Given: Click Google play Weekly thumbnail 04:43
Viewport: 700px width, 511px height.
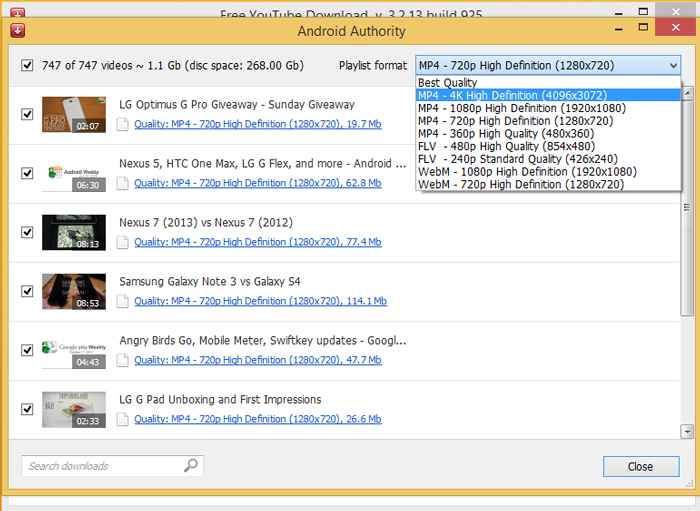Looking at the screenshot, I should click(74, 350).
